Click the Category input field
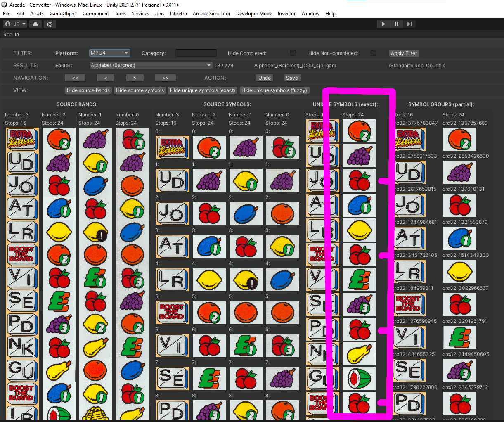Screen dimensions: 504x422 pos(196,53)
